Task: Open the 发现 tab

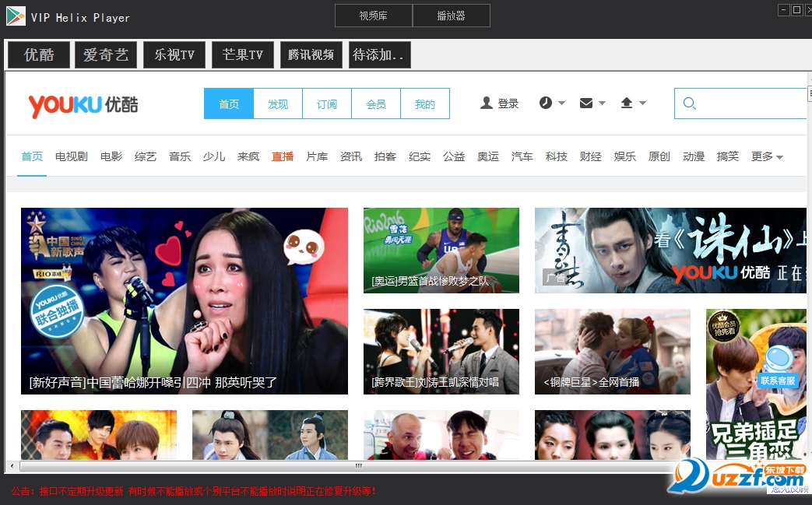Action: coord(278,103)
